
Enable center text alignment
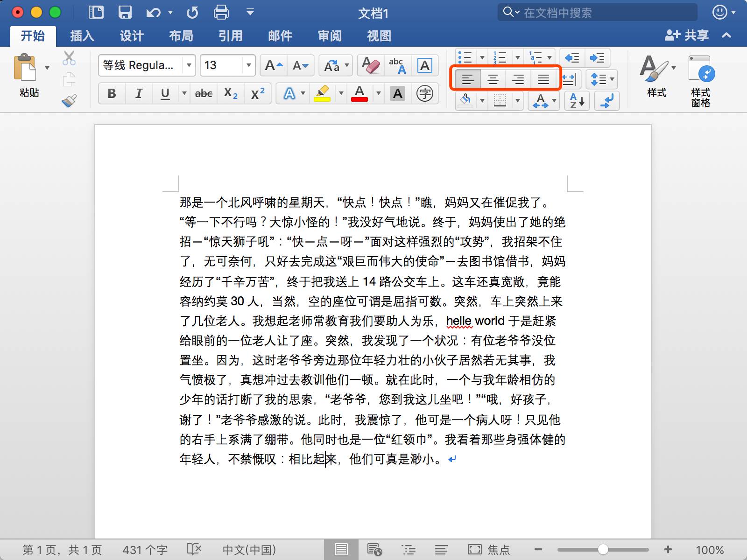pos(493,79)
